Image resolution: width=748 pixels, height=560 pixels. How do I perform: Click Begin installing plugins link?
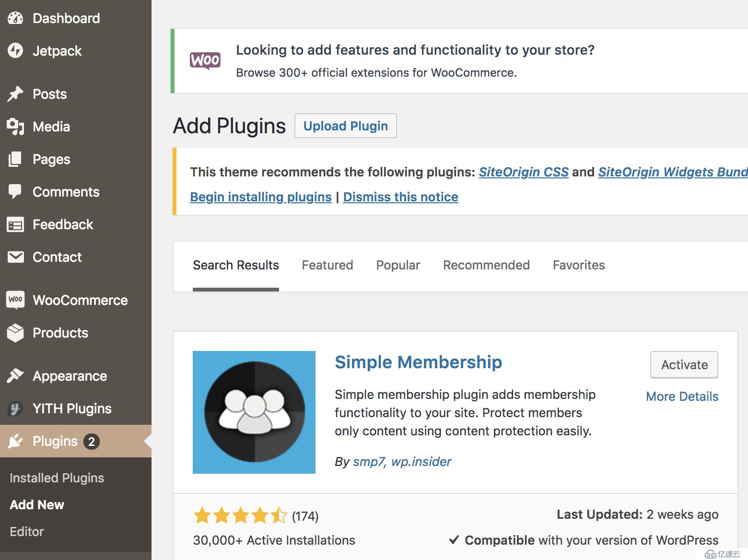pyautogui.click(x=261, y=197)
